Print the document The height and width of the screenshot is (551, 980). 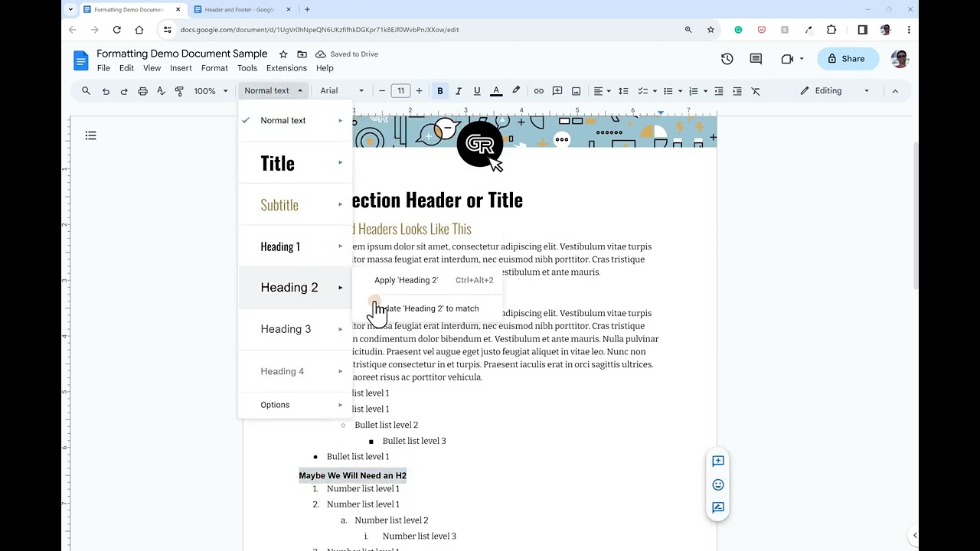pos(142,91)
